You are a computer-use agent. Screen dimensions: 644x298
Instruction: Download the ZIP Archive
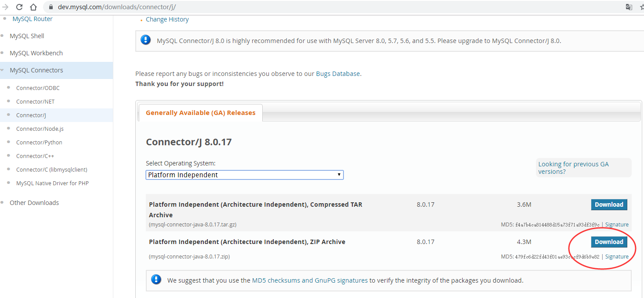[x=609, y=242]
